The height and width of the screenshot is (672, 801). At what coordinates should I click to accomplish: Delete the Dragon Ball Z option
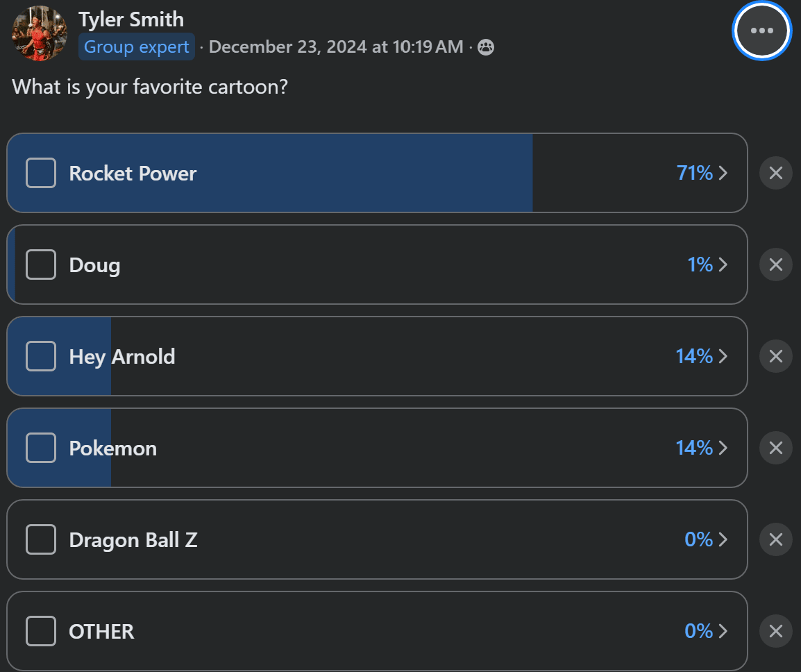point(775,539)
